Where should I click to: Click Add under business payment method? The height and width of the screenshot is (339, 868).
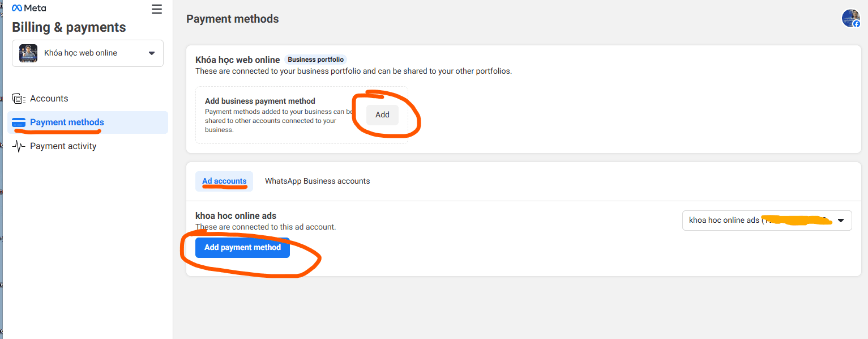click(382, 115)
